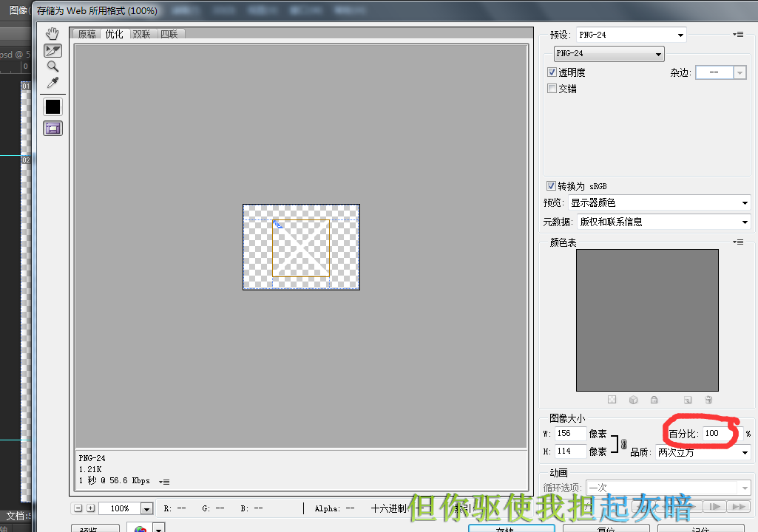Select the Hand tool

tap(53, 34)
